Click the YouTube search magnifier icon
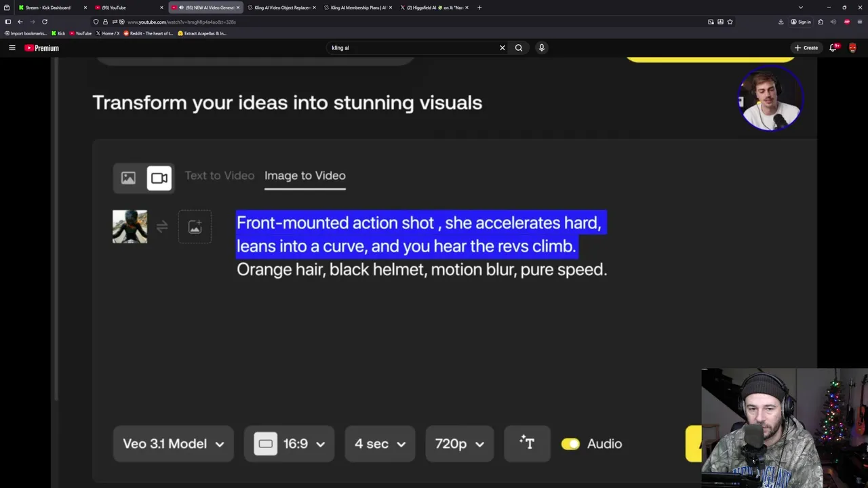The width and height of the screenshot is (868, 488). tap(519, 47)
